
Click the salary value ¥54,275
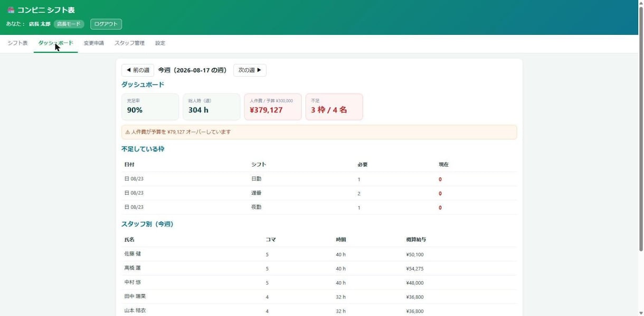(x=415, y=269)
